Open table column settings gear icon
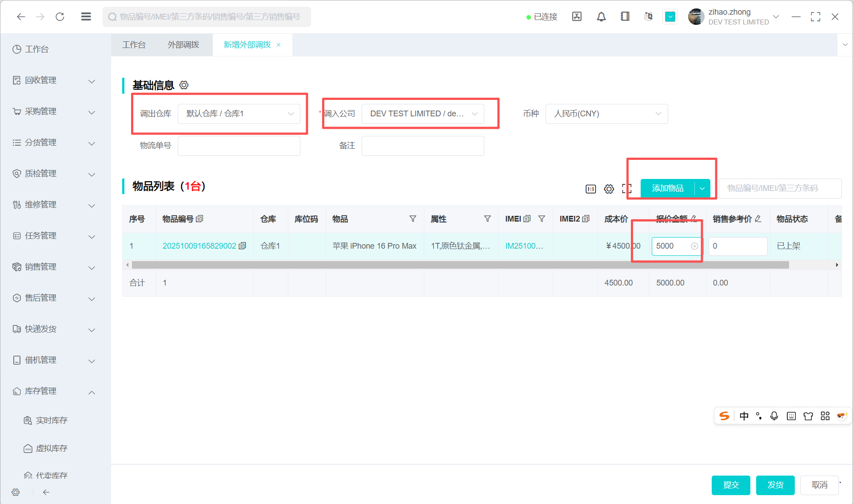The image size is (853, 504). pyautogui.click(x=609, y=189)
